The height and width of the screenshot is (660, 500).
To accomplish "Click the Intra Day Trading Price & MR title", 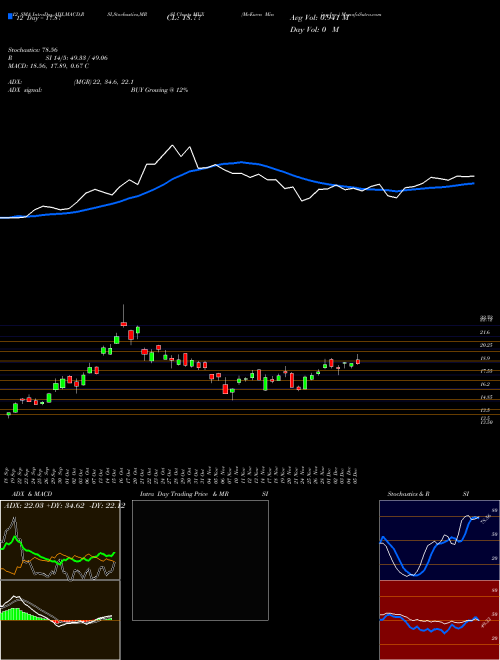I will [x=184, y=494].
